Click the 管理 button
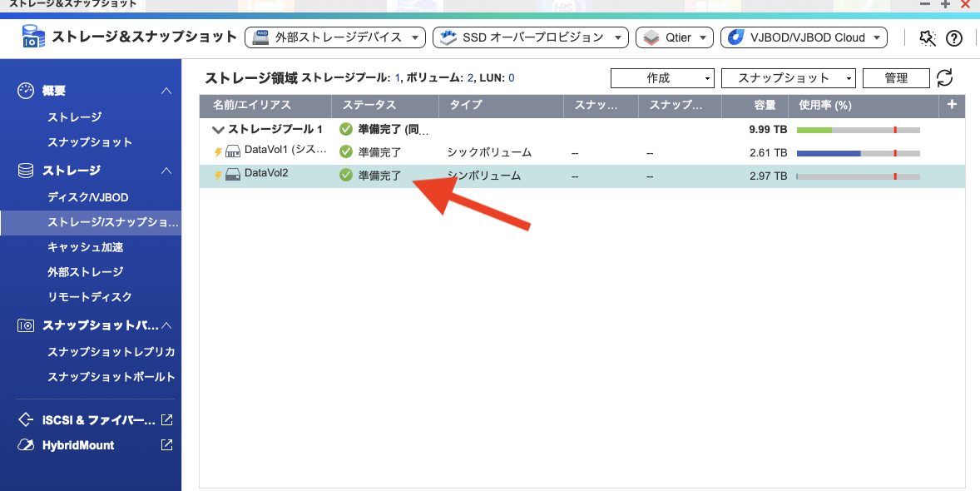 [896, 78]
